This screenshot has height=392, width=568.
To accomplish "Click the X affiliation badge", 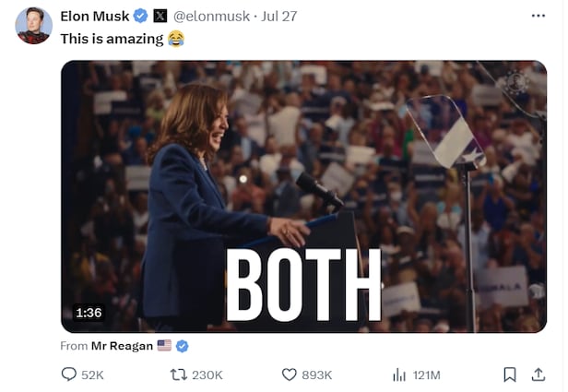I will (x=160, y=16).
